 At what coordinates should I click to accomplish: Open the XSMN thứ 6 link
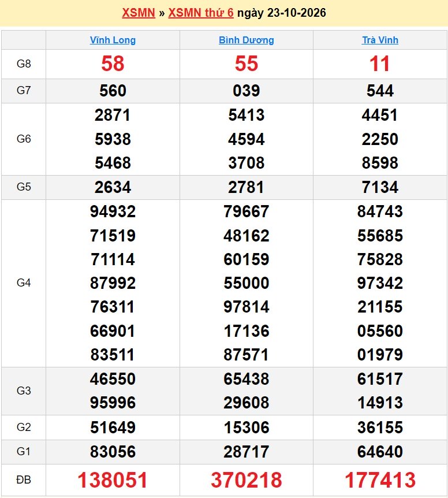[201, 13]
